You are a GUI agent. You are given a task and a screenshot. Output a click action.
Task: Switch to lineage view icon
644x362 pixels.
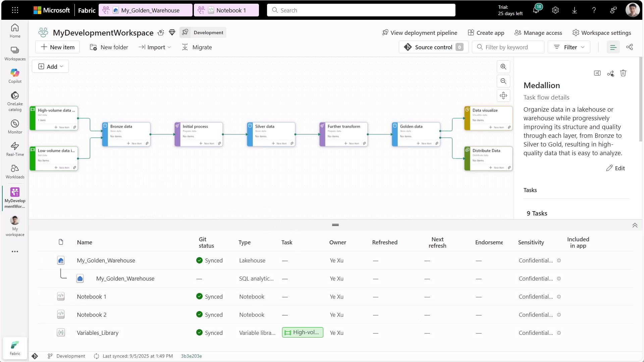pos(630,47)
